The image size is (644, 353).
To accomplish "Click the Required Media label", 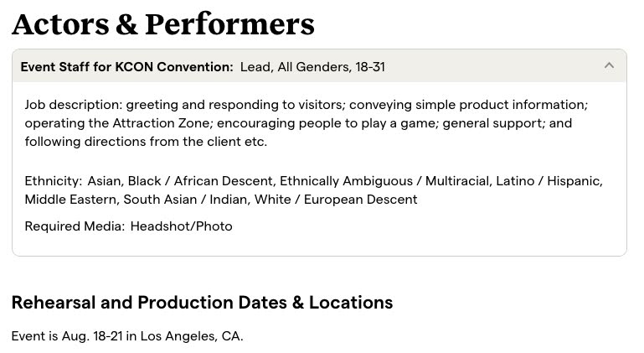I will point(75,226).
